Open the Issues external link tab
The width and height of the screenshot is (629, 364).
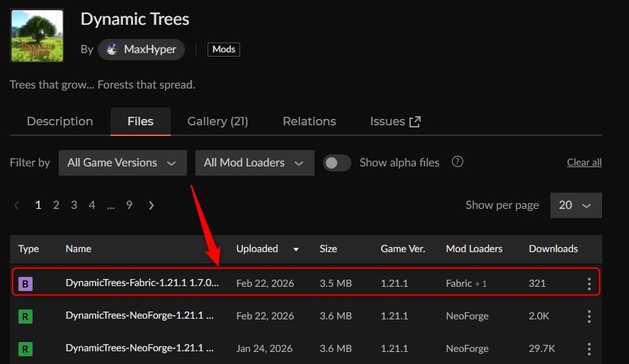tap(395, 122)
